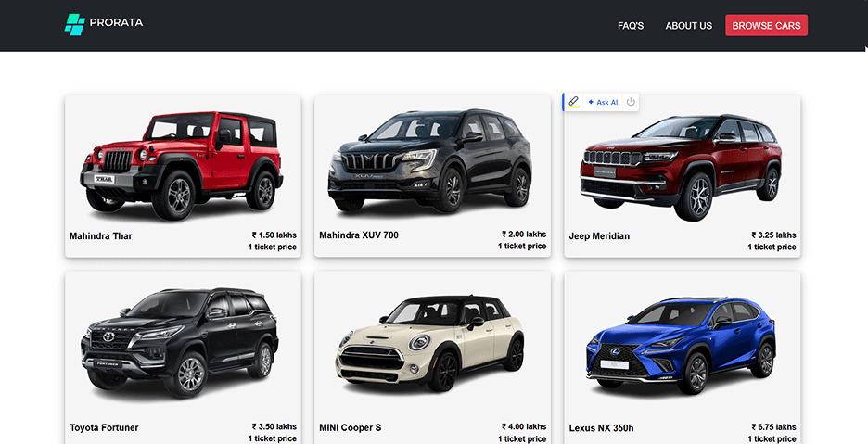Open the PRORATA brand name link
The height and width of the screenshot is (444, 868).
coord(116,22)
